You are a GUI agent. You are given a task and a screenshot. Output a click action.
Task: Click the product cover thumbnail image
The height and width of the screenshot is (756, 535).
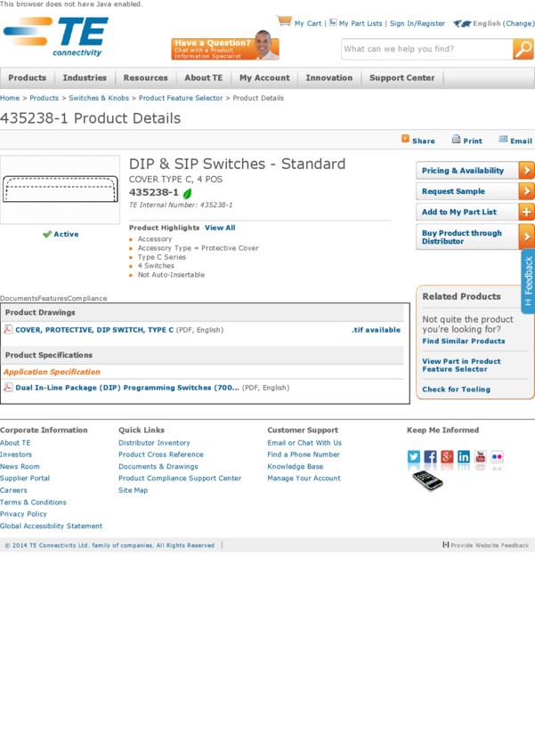point(61,189)
